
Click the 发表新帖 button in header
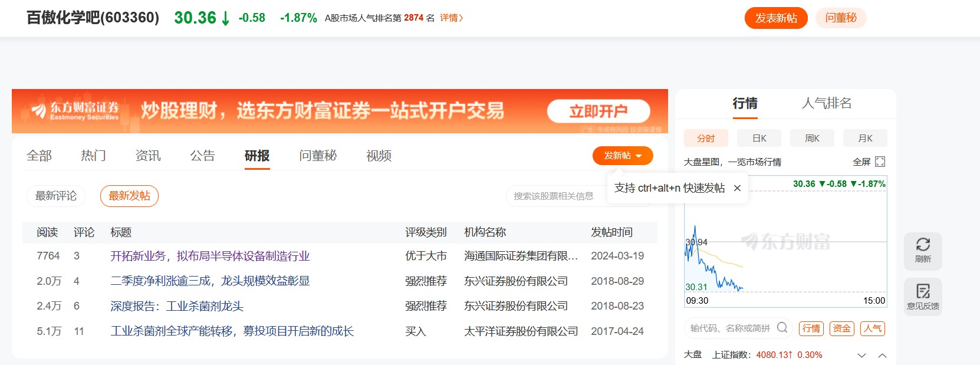pyautogui.click(x=776, y=18)
